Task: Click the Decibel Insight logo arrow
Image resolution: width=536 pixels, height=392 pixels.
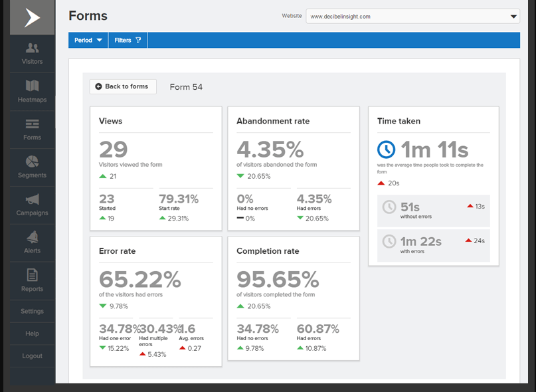Action: point(32,18)
